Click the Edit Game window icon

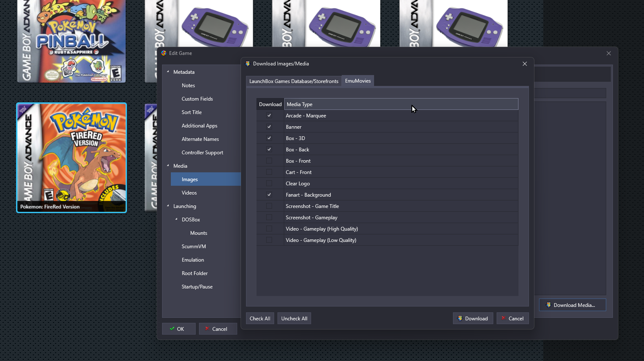(x=164, y=53)
